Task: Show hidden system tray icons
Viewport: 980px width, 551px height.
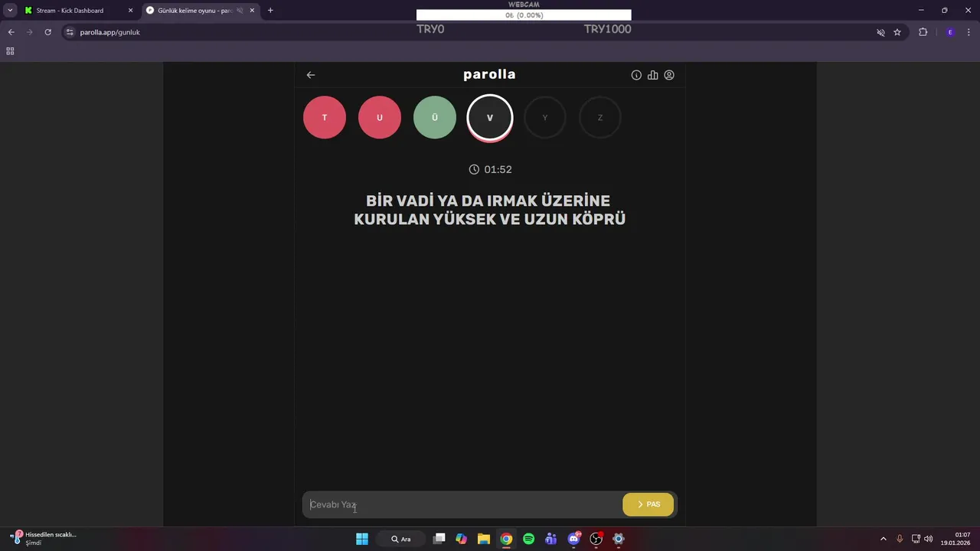Action: pos(884,539)
